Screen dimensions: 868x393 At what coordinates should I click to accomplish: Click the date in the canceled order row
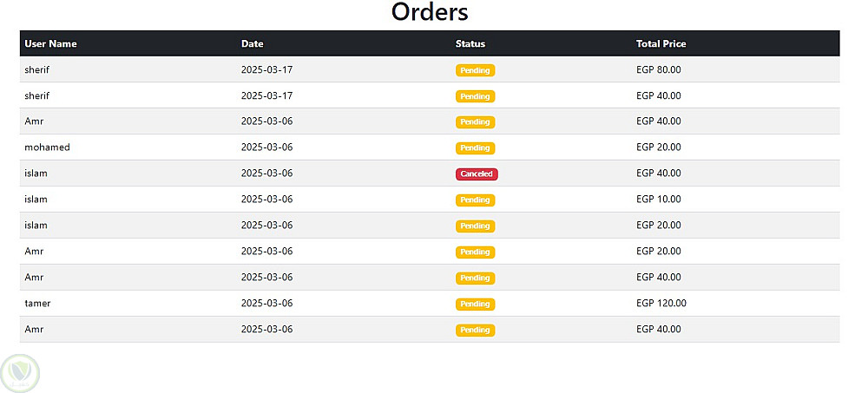(x=266, y=174)
